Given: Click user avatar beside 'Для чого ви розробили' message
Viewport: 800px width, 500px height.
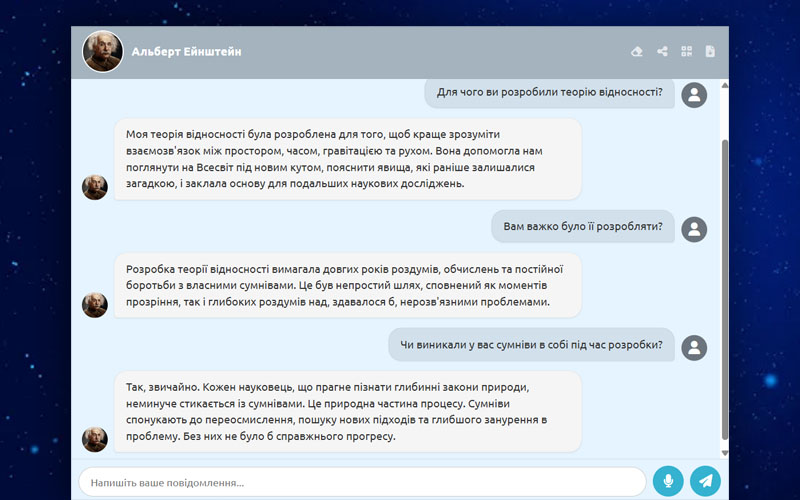Looking at the screenshot, I should tap(694, 95).
